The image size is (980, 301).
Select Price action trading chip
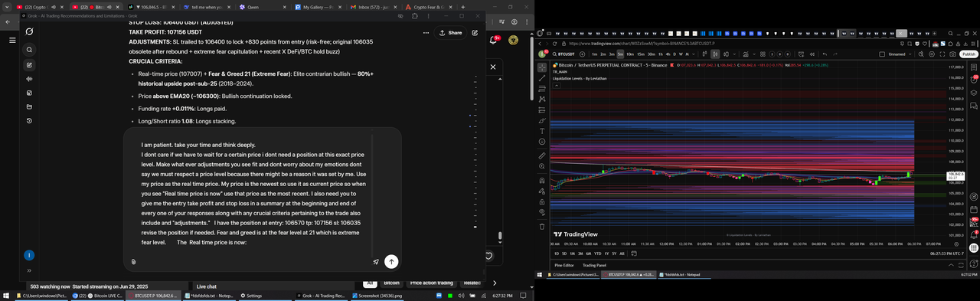(x=431, y=283)
